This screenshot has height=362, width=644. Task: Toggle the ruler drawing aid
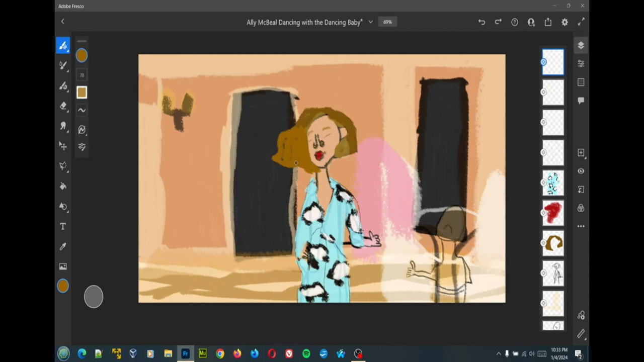(x=581, y=333)
